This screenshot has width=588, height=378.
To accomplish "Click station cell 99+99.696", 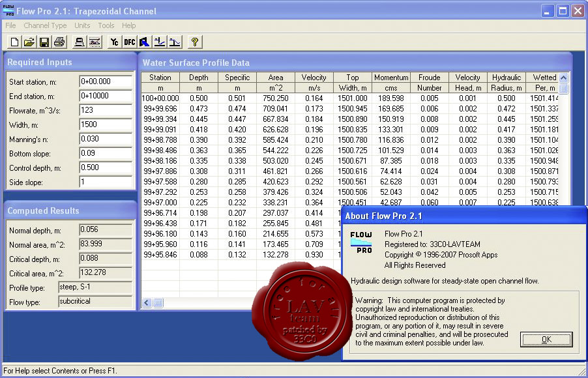I will point(160,109).
